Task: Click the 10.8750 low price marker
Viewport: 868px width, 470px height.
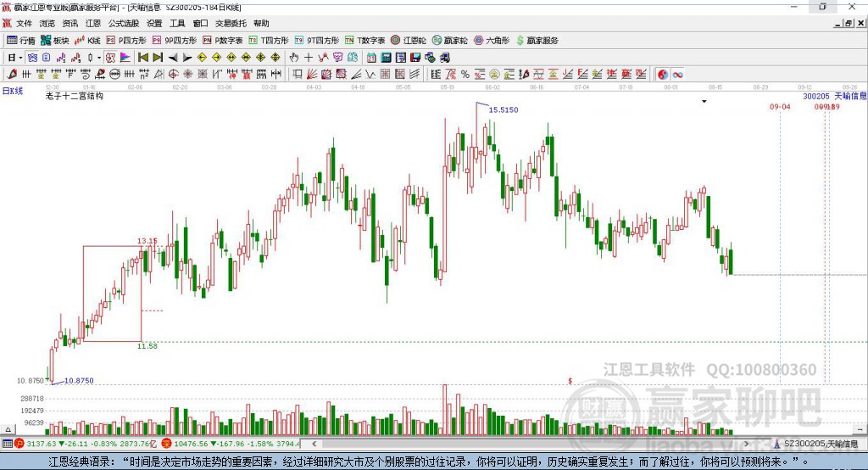Action: click(79, 381)
